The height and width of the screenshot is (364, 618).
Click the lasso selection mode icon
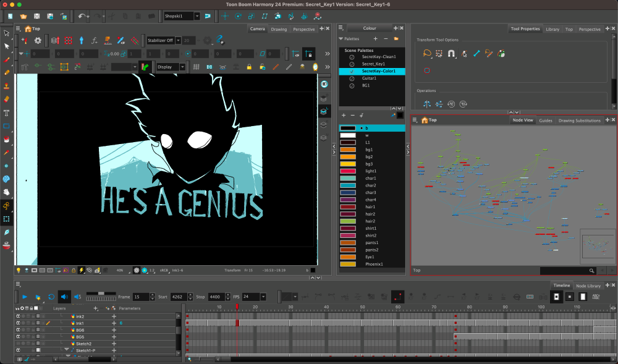click(x=427, y=53)
